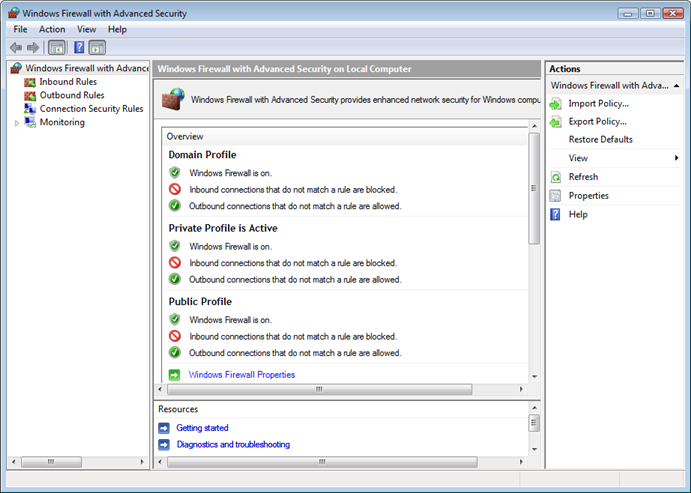691x493 pixels.
Task: Open the Diagnostics and troubleshooting link
Action: (233, 445)
